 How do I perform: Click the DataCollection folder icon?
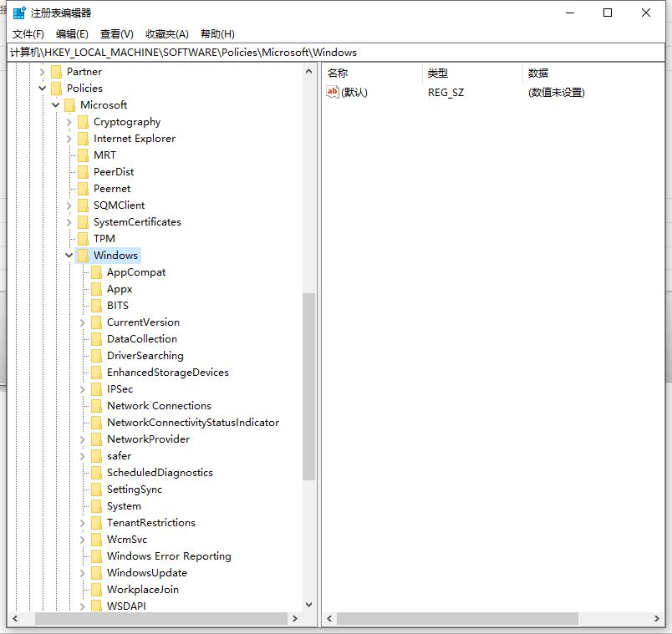[96, 339]
